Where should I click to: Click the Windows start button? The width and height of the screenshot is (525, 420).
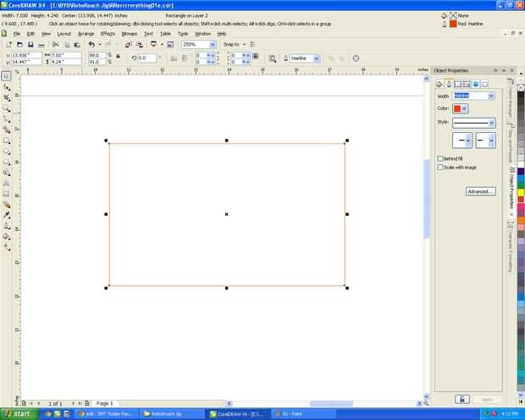click(x=19, y=414)
